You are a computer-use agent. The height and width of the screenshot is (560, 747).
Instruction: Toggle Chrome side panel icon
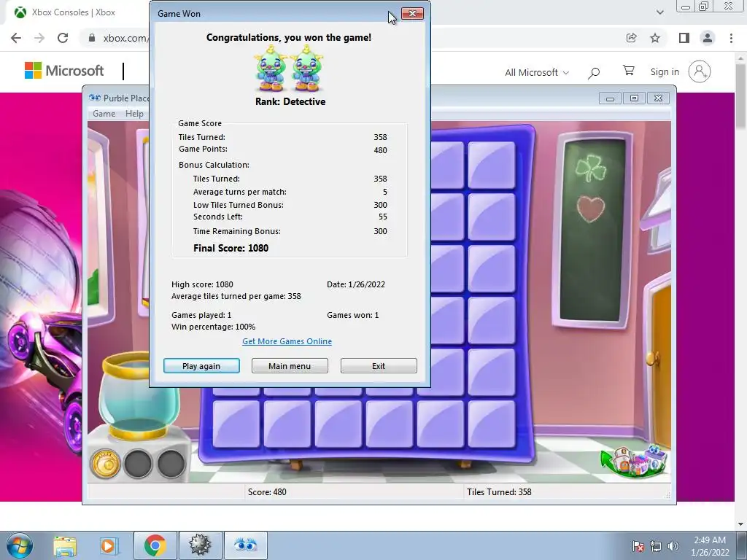684,38
